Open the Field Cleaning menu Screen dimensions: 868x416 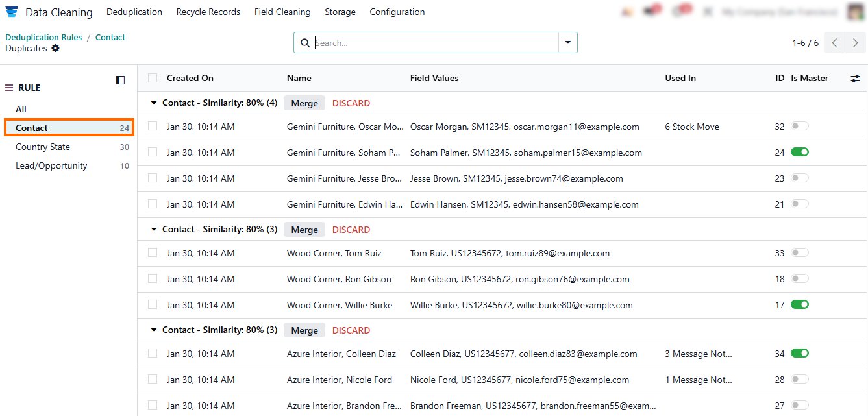[x=282, y=12]
